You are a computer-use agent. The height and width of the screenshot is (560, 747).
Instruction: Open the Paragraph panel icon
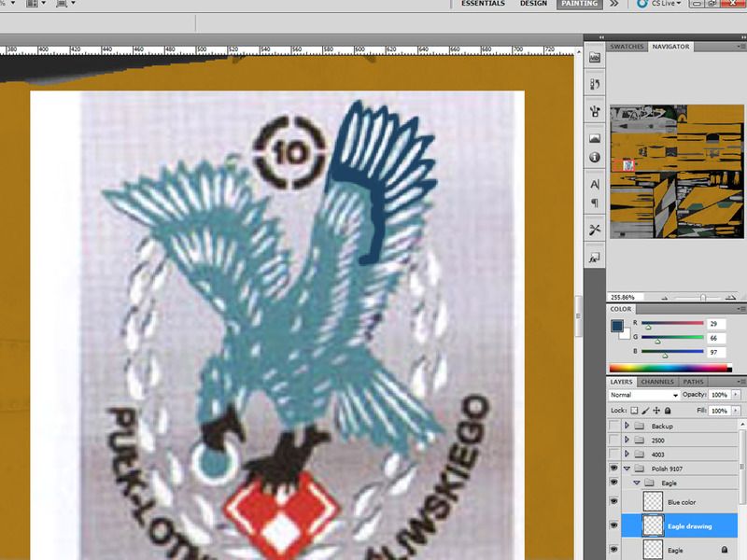(x=595, y=203)
